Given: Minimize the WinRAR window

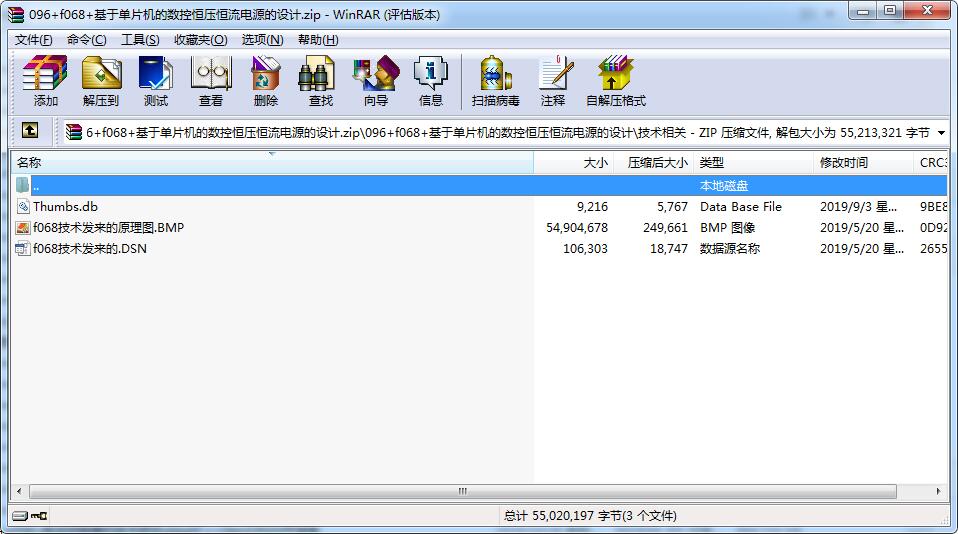Looking at the screenshot, I should 863,10.
